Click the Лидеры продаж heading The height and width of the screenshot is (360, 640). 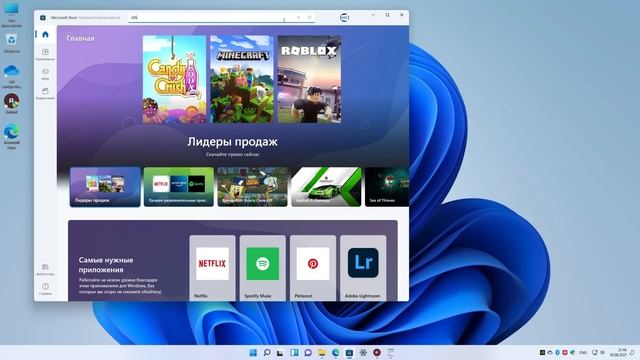pyautogui.click(x=232, y=142)
